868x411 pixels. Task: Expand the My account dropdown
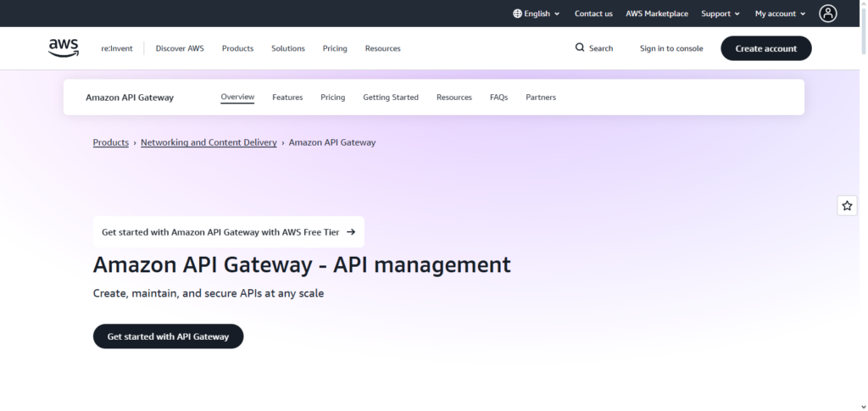point(780,14)
